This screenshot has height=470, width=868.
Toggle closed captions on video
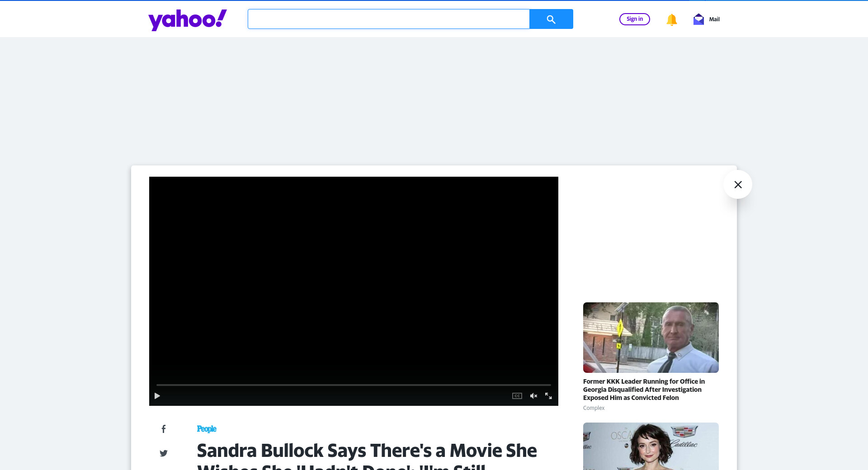517,396
